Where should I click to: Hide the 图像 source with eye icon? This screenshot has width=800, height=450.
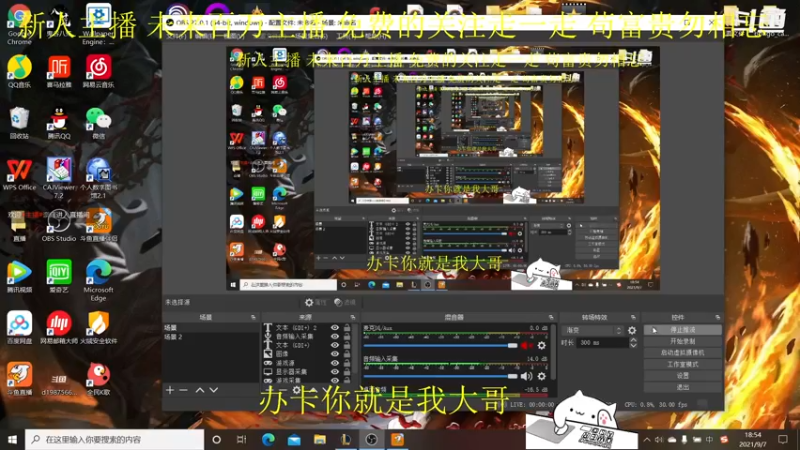pyautogui.click(x=335, y=354)
